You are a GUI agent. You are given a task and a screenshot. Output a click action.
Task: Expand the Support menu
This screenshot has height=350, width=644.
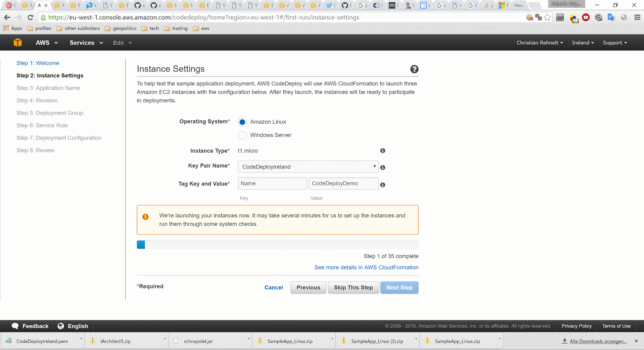(615, 43)
